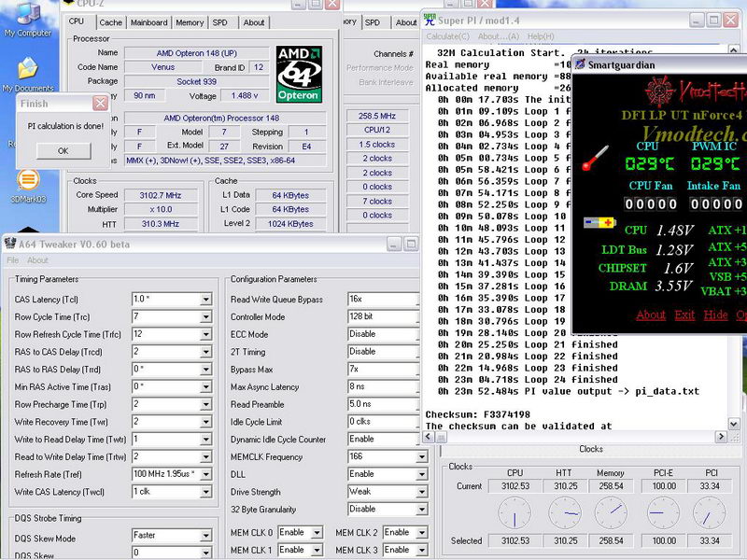
Task: Click Super PI horizontal scroll left arrow
Action: point(429,436)
